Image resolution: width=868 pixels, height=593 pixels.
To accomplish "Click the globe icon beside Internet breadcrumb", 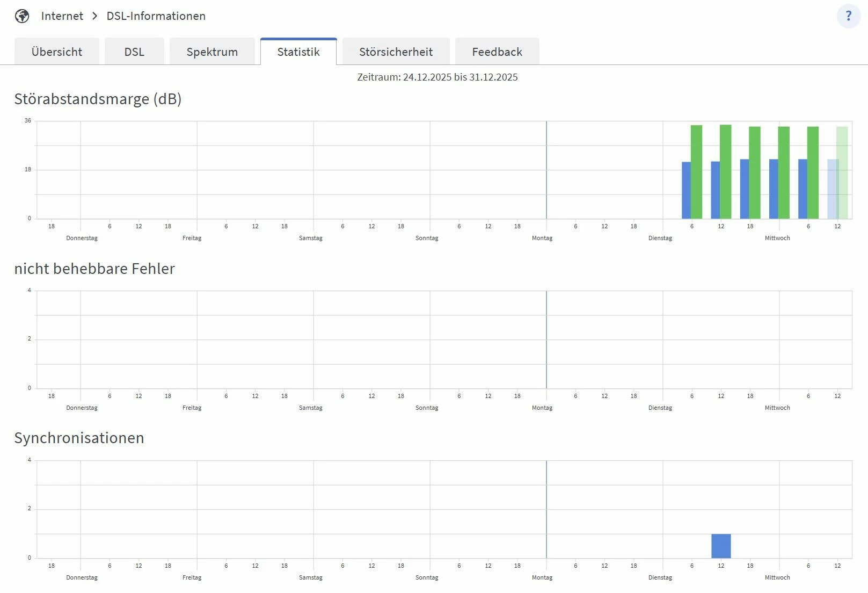I will click(x=22, y=16).
